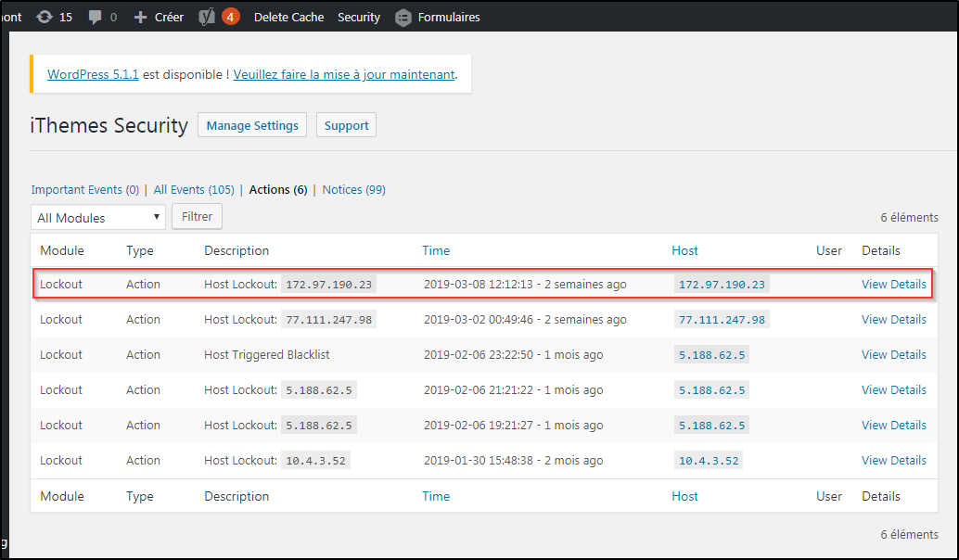This screenshot has width=959, height=560.
Task: Show the Notices (99) filter
Action: [353, 189]
